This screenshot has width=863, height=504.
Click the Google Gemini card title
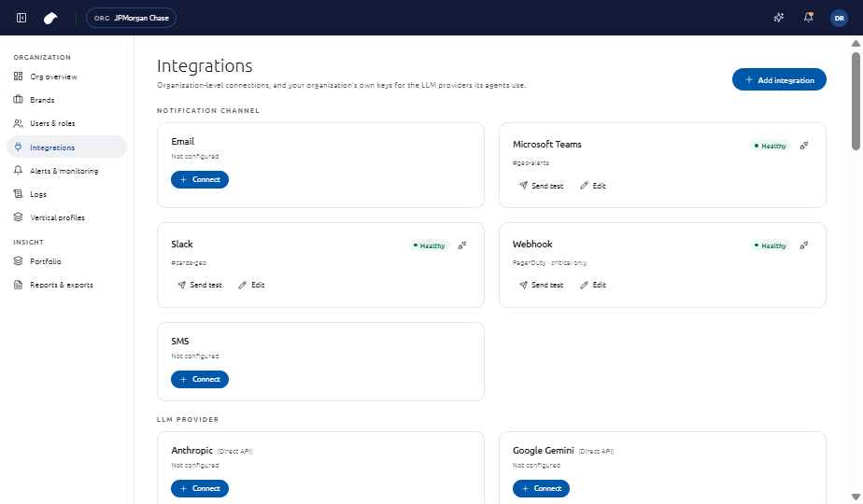coord(544,450)
